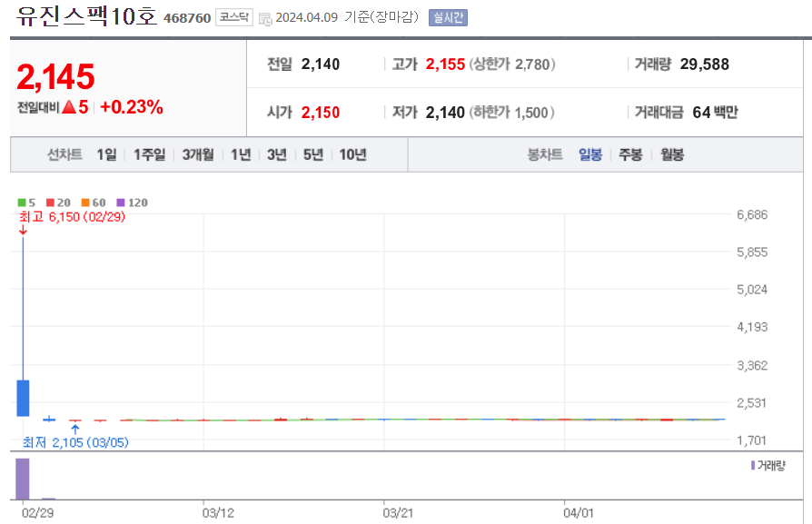
Task: Click the red up-triangle change indicator
Action: pos(69,107)
